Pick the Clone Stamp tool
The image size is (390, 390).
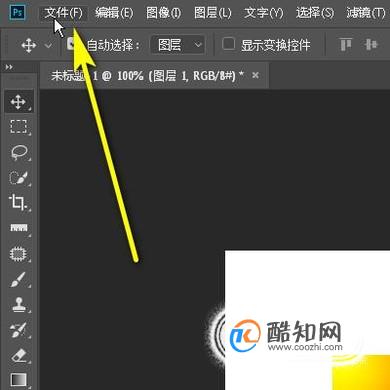point(19,305)
